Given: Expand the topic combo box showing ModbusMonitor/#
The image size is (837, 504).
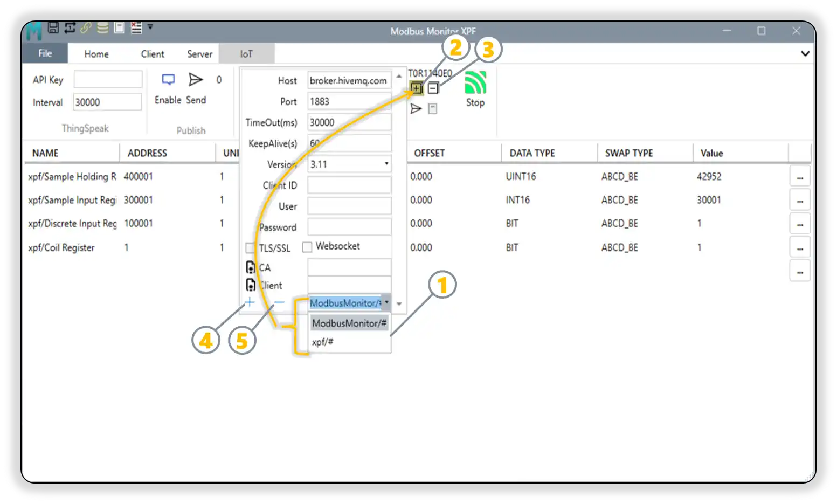Looking at the screenshot, I should 386,303.
